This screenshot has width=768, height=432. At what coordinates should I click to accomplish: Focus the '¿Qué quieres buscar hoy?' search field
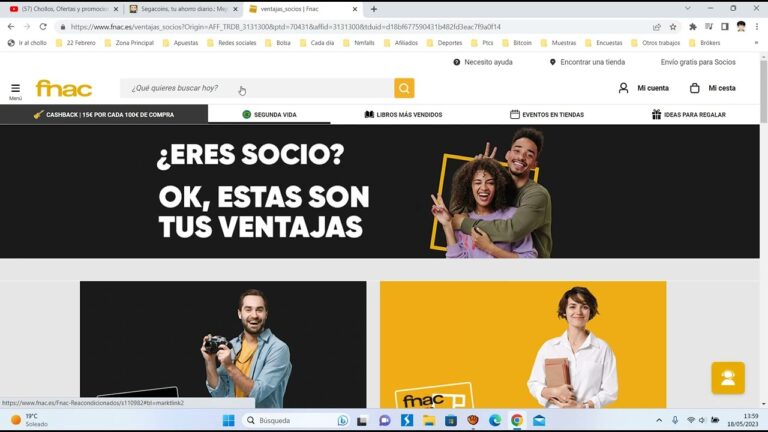pos(257,88)
